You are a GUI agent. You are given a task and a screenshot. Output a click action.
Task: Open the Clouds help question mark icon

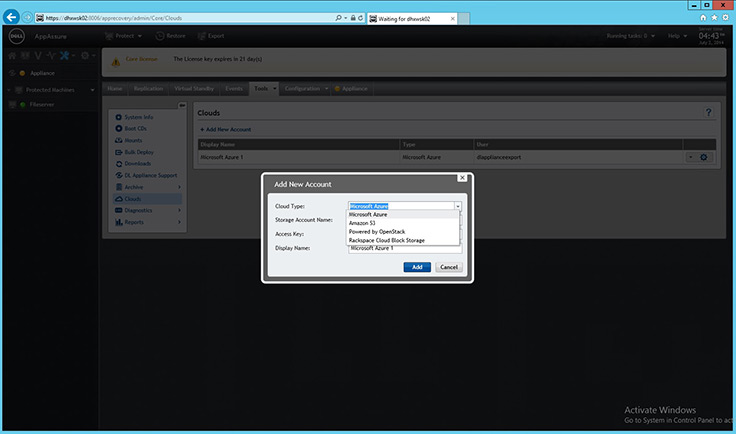tap(708, 112)
